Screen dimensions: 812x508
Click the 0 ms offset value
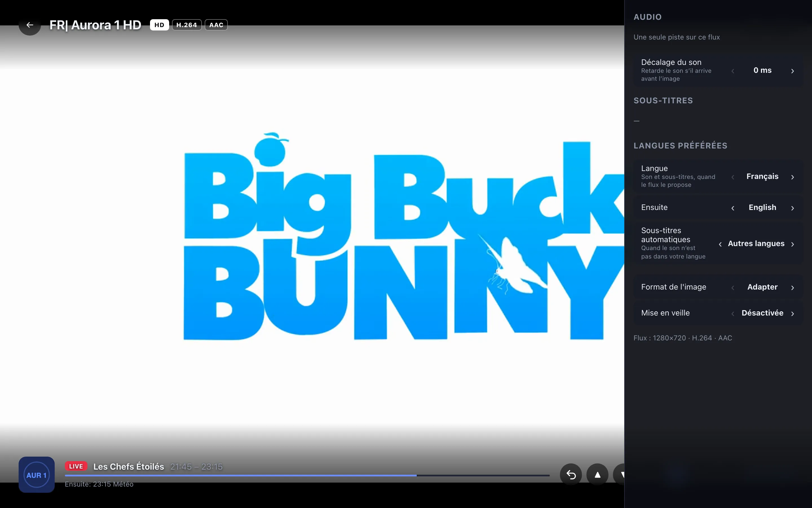click(762, 70)
